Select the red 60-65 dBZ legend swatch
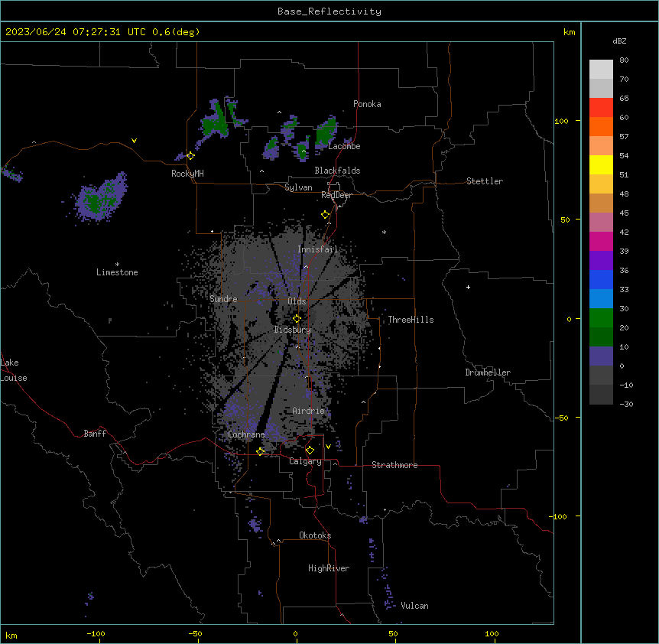The image size is (659, 644). (601, 108)
